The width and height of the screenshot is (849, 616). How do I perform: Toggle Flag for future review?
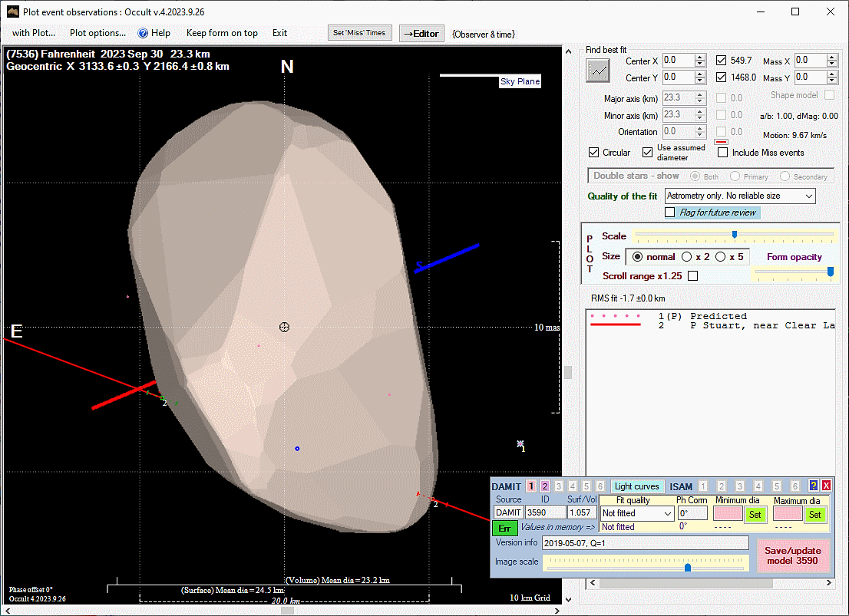670,212
